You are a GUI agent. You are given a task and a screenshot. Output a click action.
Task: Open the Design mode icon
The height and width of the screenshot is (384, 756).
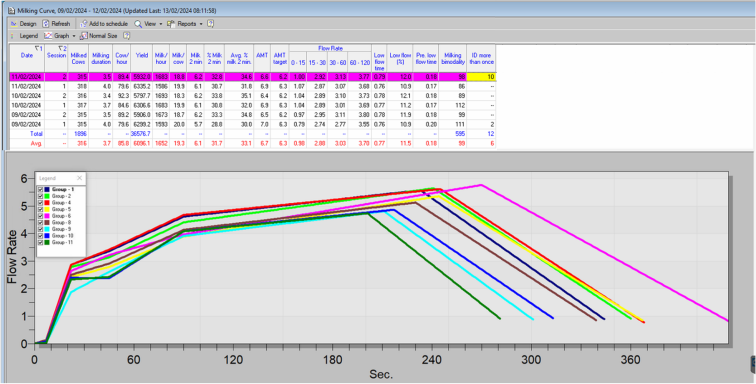[14, 24]
